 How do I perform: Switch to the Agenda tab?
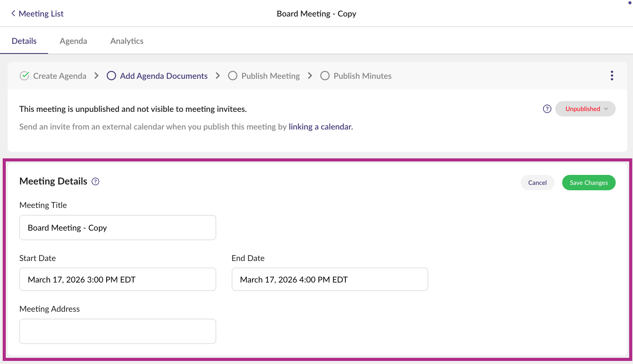[x=73, y=41]
